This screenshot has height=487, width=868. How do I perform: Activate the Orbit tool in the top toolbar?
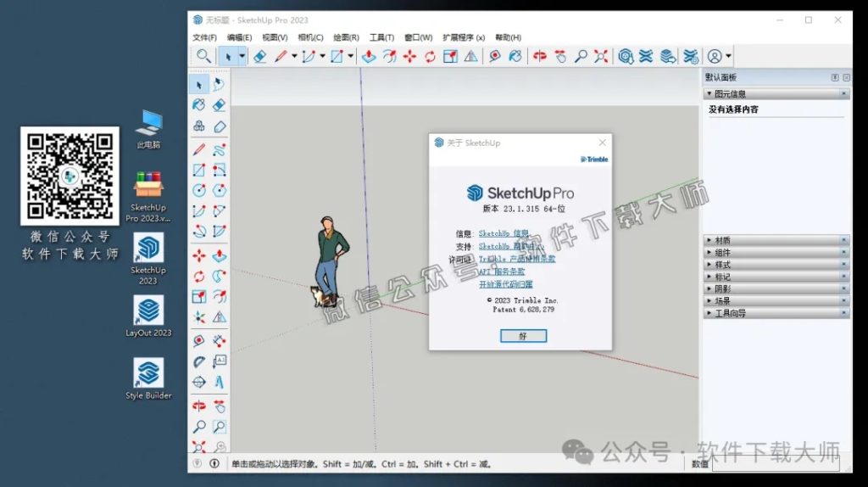[x=540, y=56]
